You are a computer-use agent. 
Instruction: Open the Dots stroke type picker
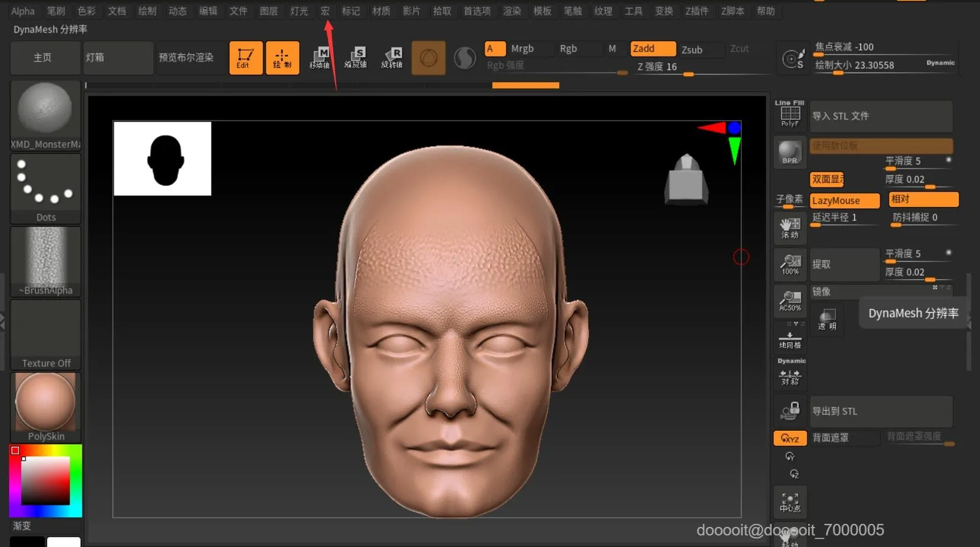tap(46, 188)
